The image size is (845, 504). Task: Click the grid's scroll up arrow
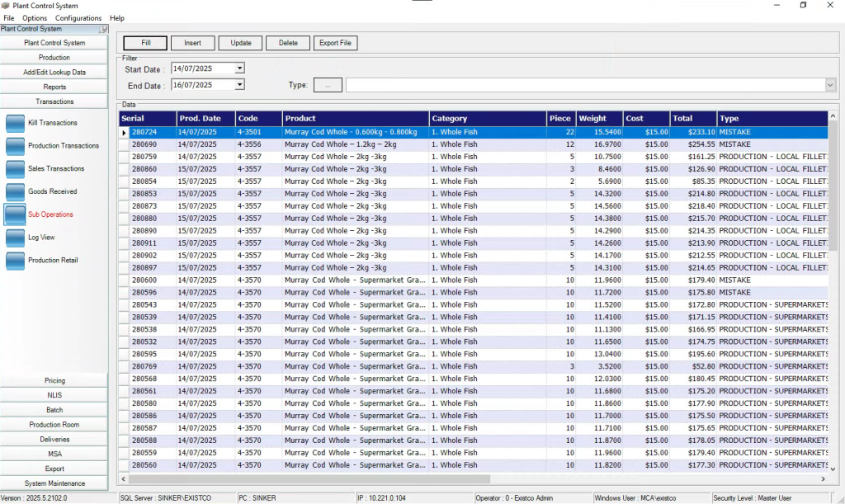click(x=833, y=116)
